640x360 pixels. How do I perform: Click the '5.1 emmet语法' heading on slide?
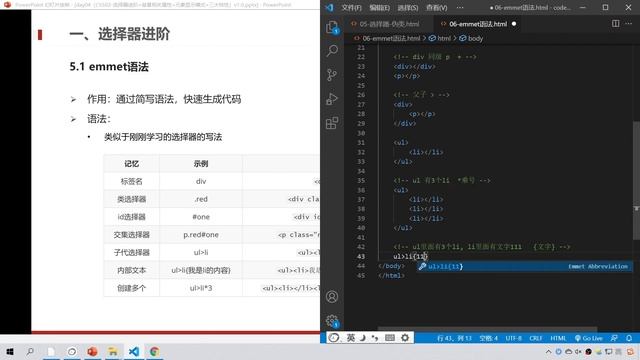[109, 67]
